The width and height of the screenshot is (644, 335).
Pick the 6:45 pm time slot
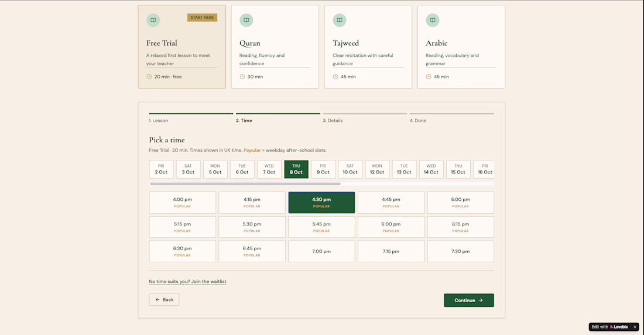pos(252,251)
